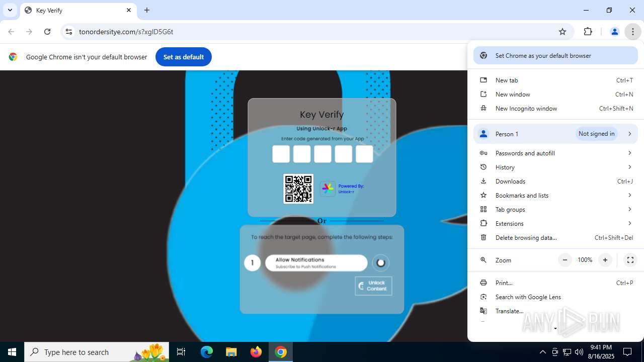This screenshot has width=644, height=362.
Task: Open the network tray icon
Action: point(567,352)
